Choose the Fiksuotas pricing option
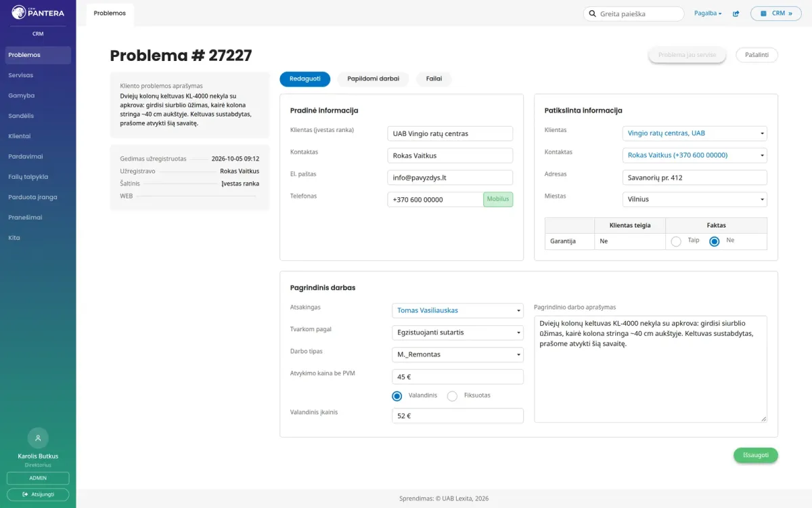The image size is (812, 508). 452,396
